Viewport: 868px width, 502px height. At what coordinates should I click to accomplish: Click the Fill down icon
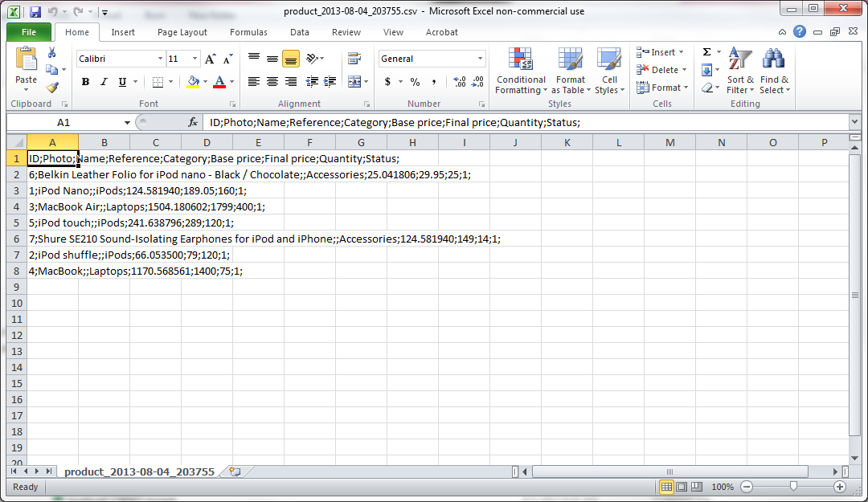click(707, 70)
